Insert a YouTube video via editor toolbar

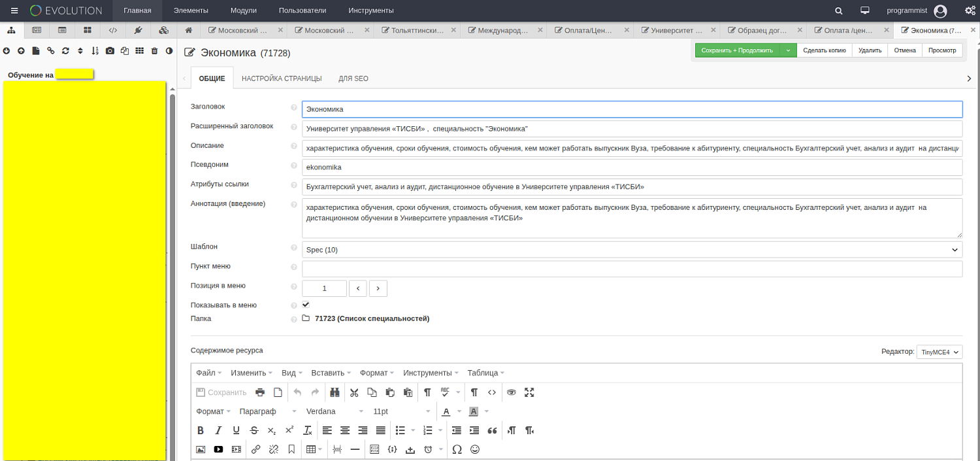pyautogui.click(x=218, y=449)
